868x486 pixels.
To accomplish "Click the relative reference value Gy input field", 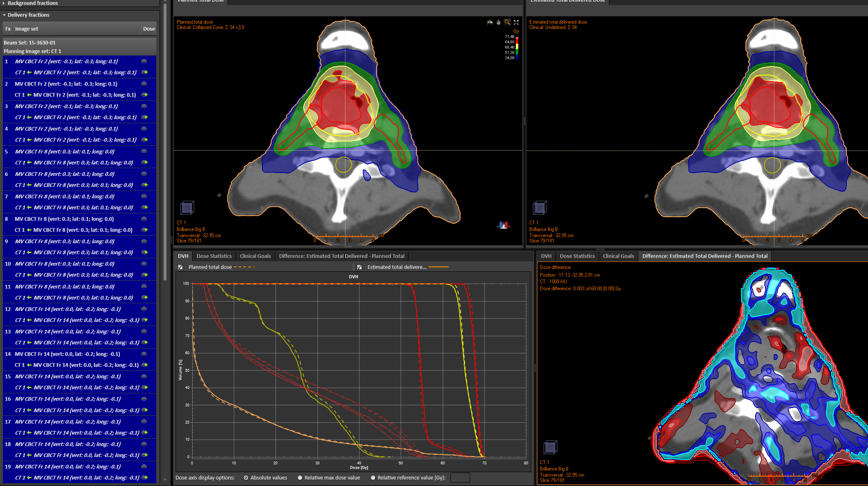I will click(460, 478).
